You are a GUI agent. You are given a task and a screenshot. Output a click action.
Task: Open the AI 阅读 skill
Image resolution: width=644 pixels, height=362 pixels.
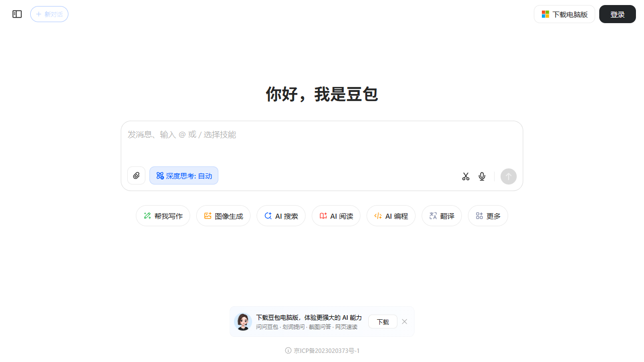[336, 216]
